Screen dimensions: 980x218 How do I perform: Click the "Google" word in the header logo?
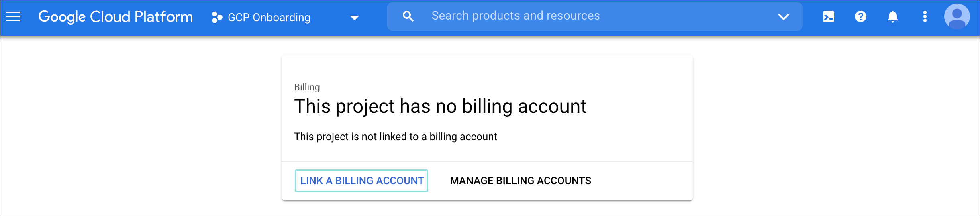click(62, 17)
